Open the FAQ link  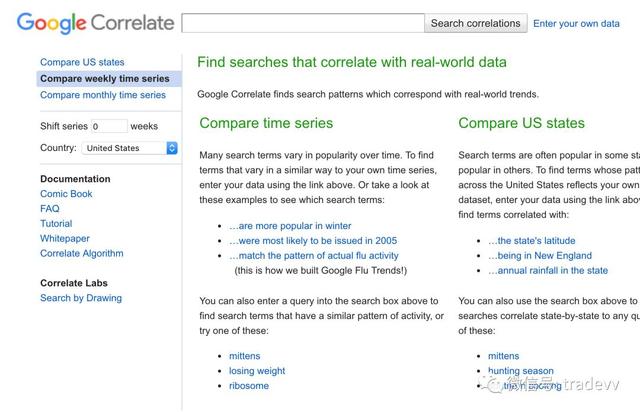tap(50, 209)
